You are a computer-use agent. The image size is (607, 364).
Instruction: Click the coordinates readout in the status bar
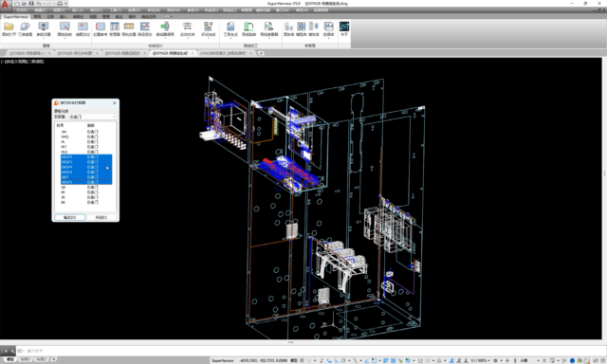pyautogui.click(x=263, y=360)
